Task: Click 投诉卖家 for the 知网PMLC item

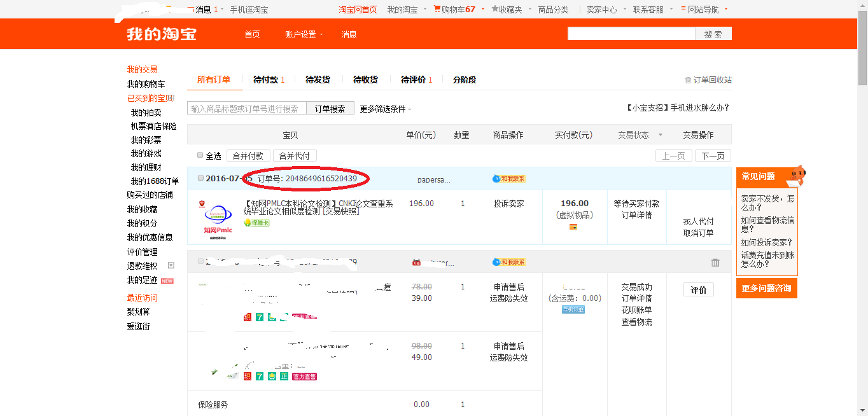Action: point(509,204)
